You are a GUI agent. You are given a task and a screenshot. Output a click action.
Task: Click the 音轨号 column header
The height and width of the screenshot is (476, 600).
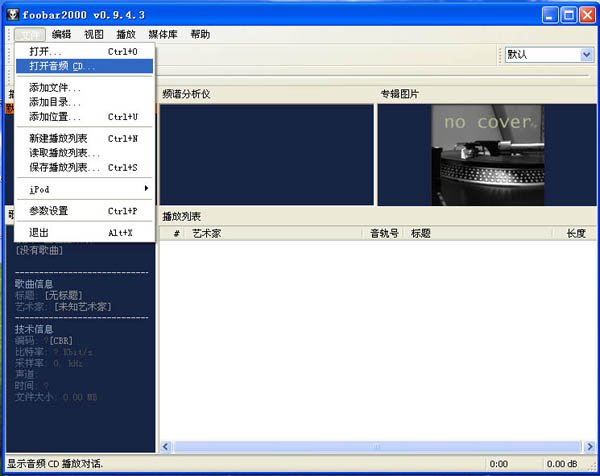click(384, 233)
